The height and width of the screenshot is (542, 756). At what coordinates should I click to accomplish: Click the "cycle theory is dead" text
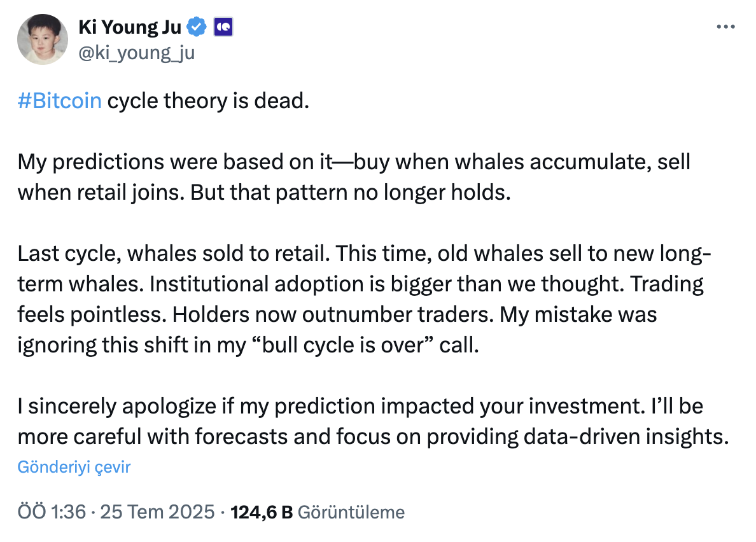(x=207, y=101)
